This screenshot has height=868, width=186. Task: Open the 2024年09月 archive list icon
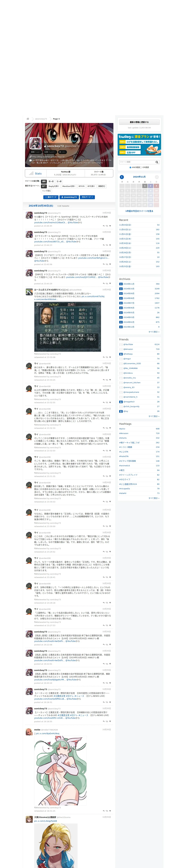(x=121, y=294)
